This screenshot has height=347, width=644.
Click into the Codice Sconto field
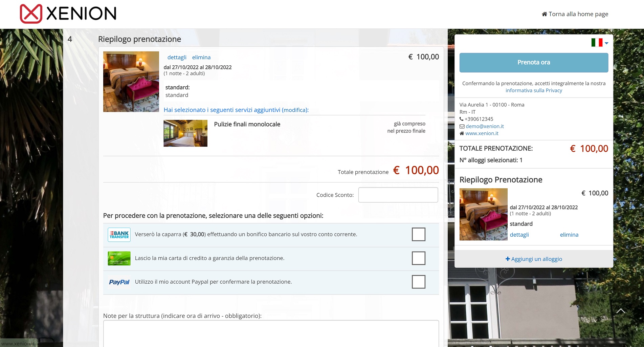point(398,195)
